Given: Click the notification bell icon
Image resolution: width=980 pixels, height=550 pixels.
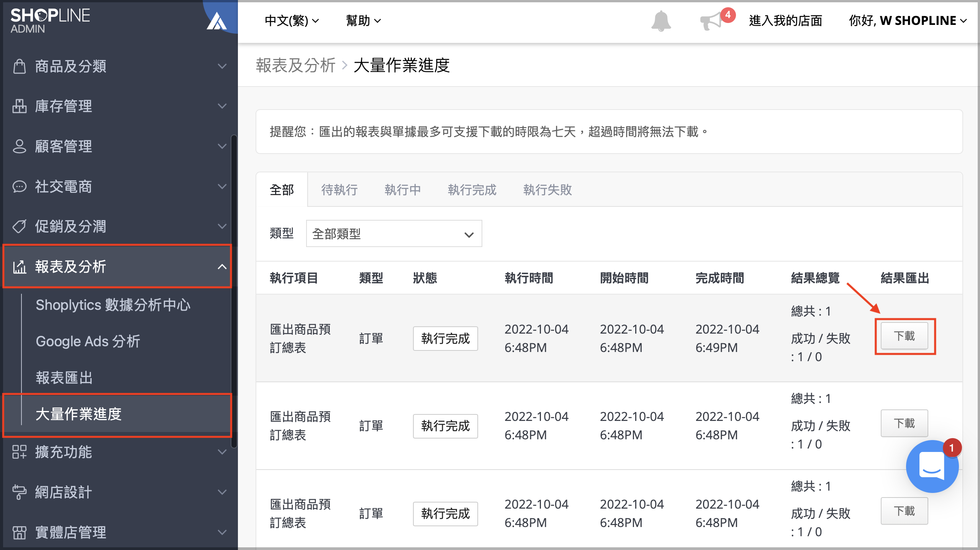Looking at the screenshot, I should click(661, 21).
